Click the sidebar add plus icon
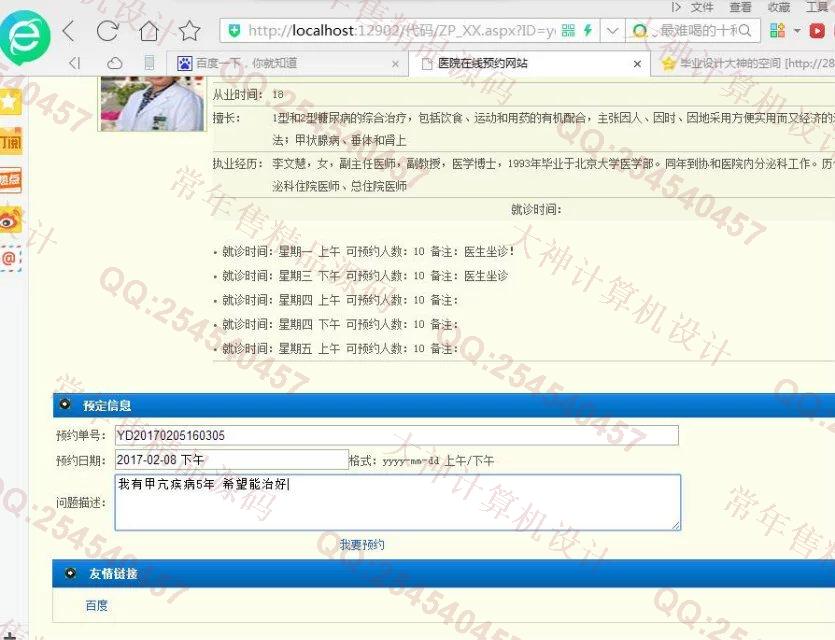 point(9,635)
